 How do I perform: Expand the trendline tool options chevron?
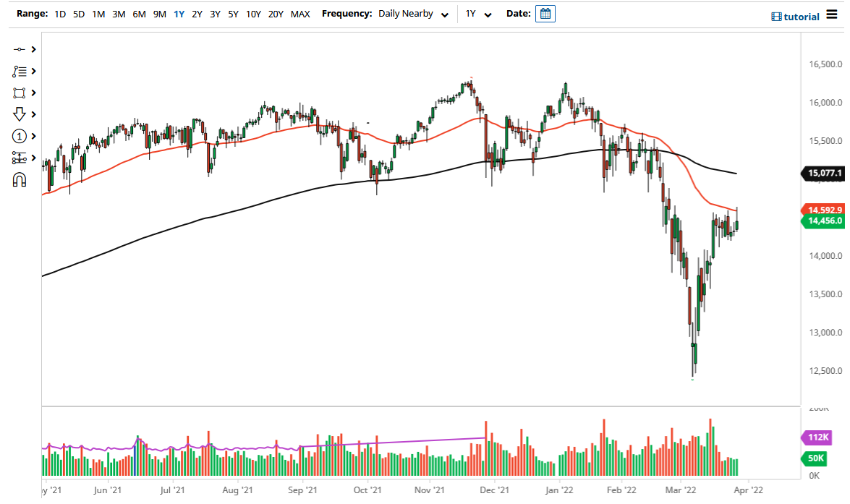tap(32, 49)
